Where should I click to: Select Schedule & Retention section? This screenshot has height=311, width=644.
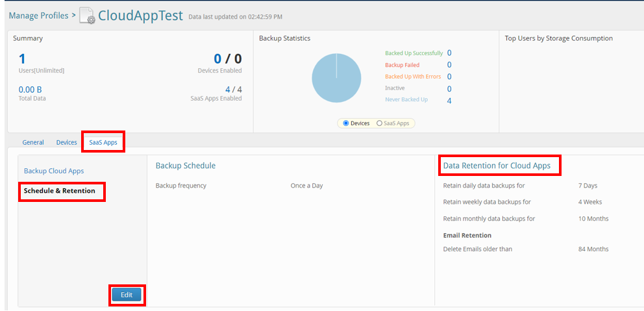pyautogui.click(x=60, y=191)
